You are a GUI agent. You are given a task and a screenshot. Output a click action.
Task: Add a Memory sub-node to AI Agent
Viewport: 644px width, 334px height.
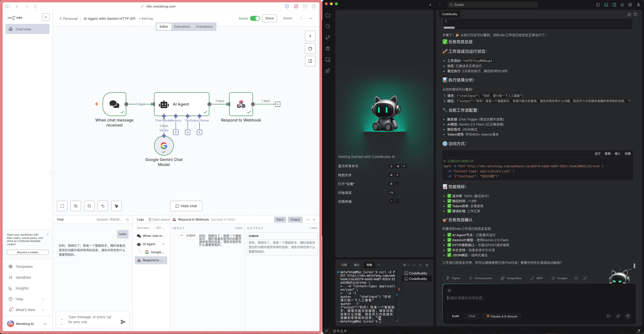click(176, 132)
